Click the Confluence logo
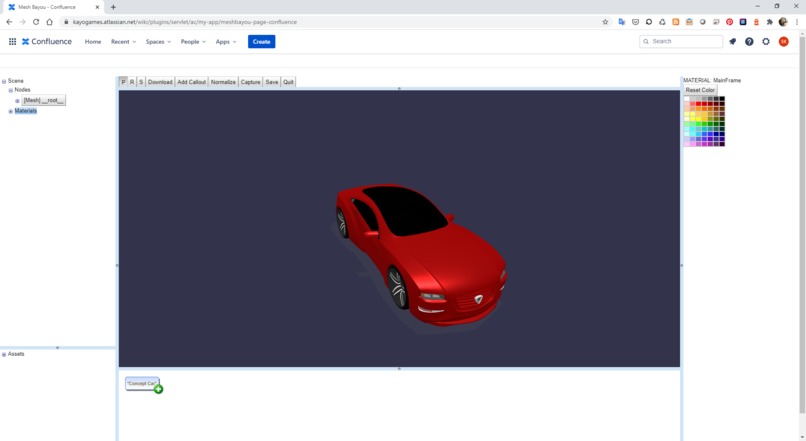This screenshot has width=806, height=441. click(x=46, y=42)
